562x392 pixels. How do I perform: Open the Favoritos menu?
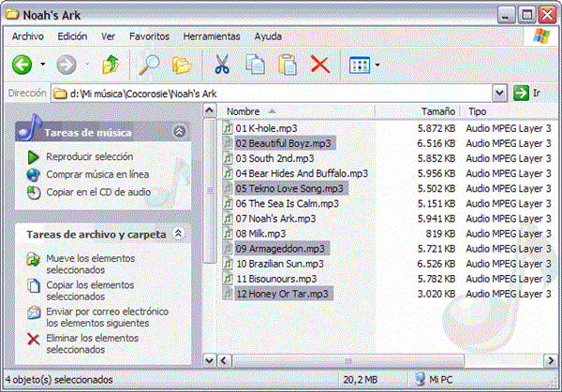(x=149, y=36)
